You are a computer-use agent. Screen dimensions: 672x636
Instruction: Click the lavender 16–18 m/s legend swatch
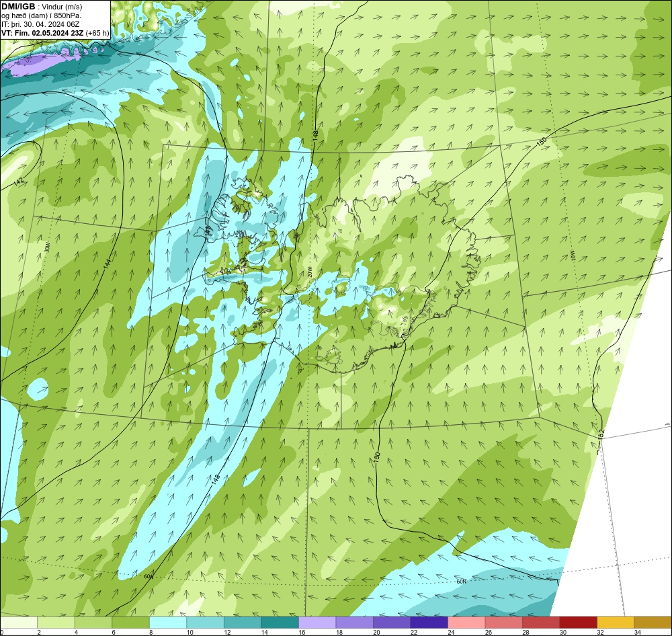tap(317, 623)
